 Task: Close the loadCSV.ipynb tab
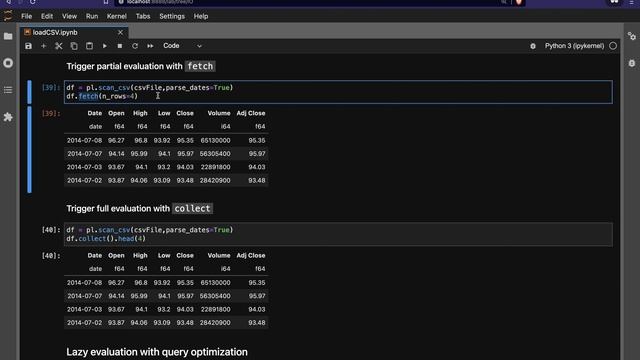[120, 32]
